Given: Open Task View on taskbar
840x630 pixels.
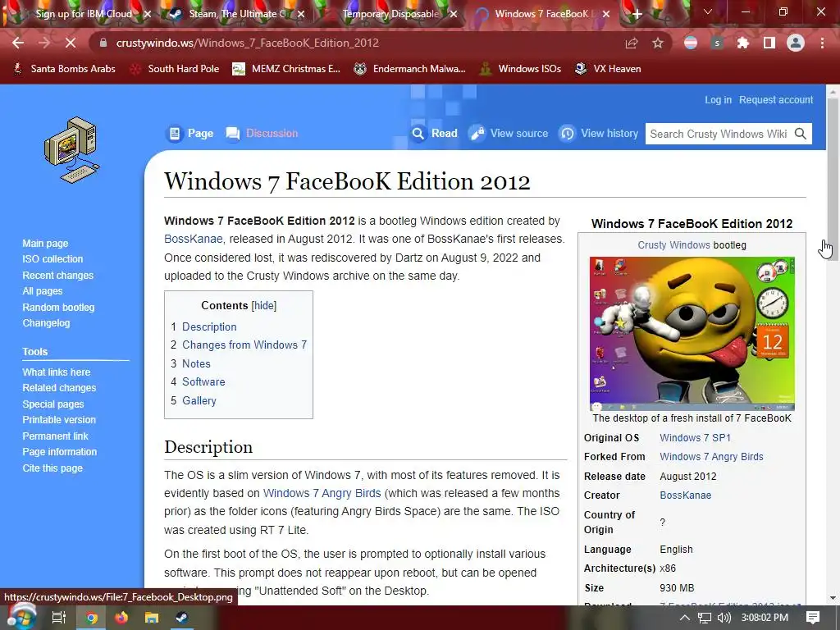Looking at the screenshot, I should coord(58,618).
